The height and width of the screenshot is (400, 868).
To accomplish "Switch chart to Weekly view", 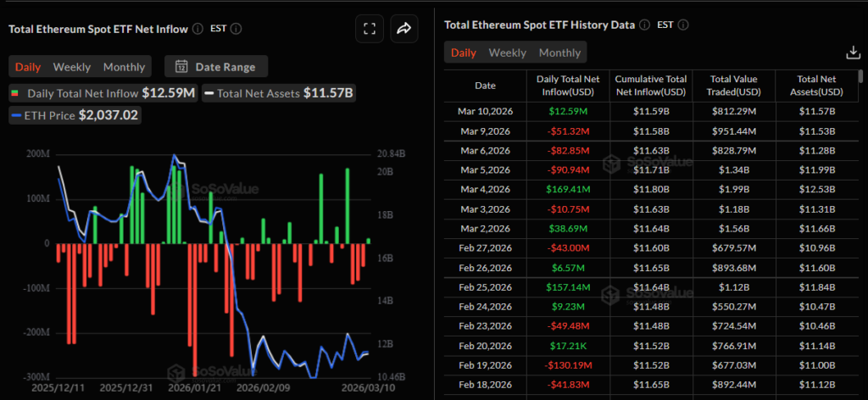I will click(72, 66).
